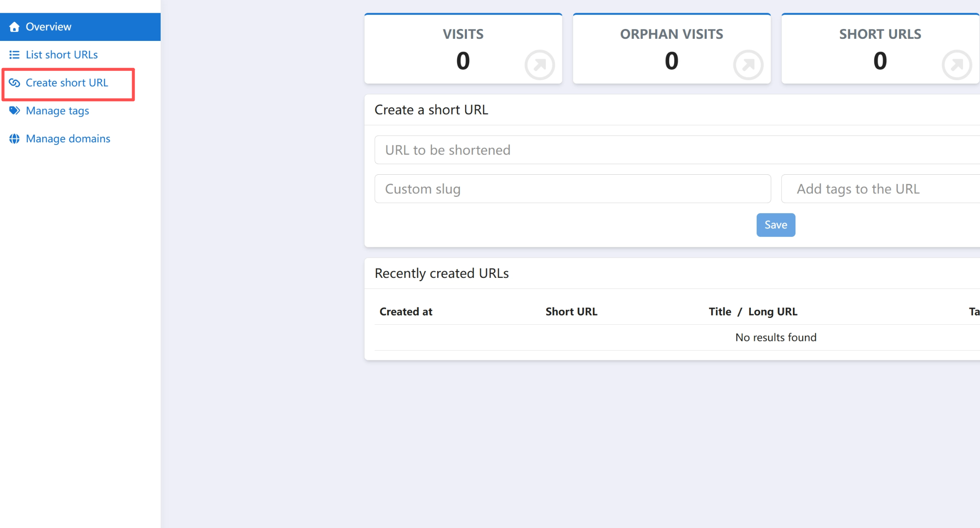This screenshot has width=980, height=528.
Task: Click the Title / Long URL column header
Action: coord(753,312)
